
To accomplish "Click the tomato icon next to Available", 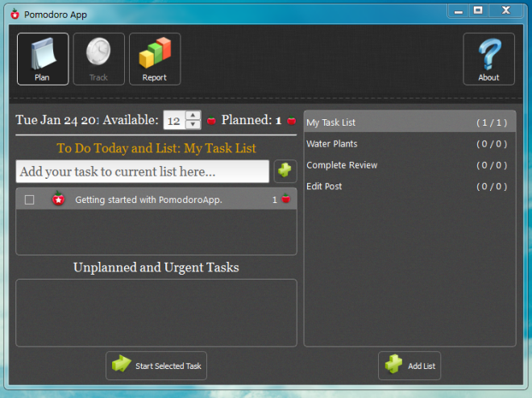I will [x=211, y=120].
